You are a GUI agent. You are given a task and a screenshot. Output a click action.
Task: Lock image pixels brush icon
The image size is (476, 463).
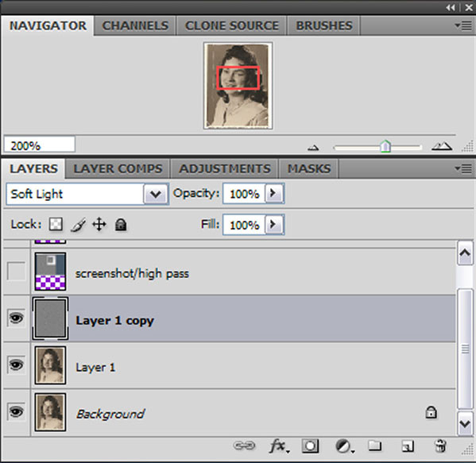tap(78, 225)
